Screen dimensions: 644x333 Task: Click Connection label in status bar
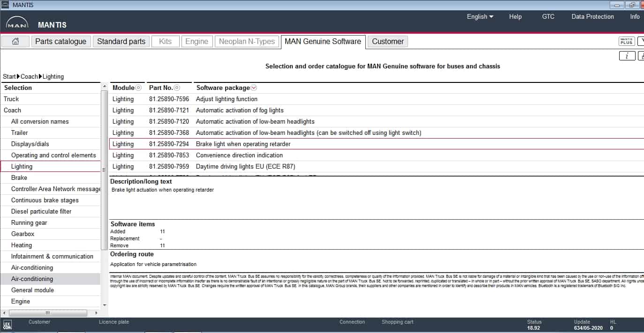pos(352,322)
